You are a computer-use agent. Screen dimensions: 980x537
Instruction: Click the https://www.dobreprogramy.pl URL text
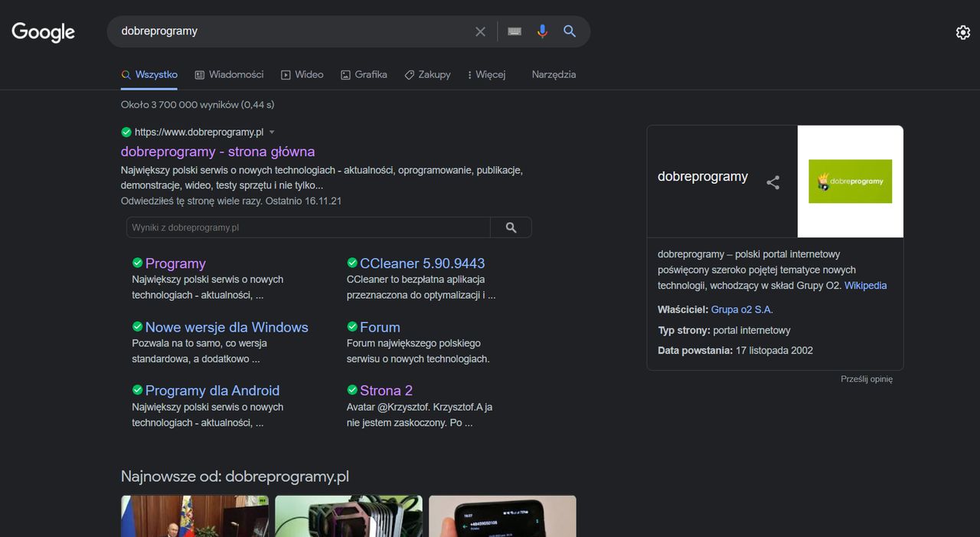pyautogui.click(x=199, y=133)
